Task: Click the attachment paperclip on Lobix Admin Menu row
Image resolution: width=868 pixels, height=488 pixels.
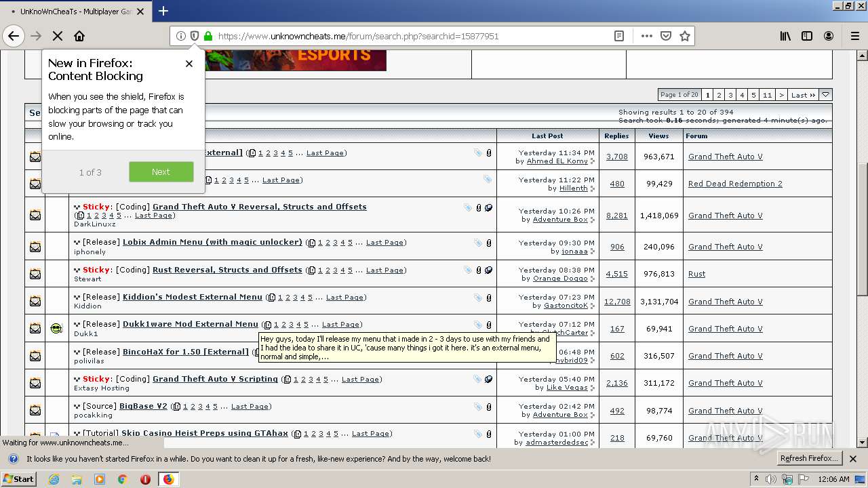Action: 488,243
